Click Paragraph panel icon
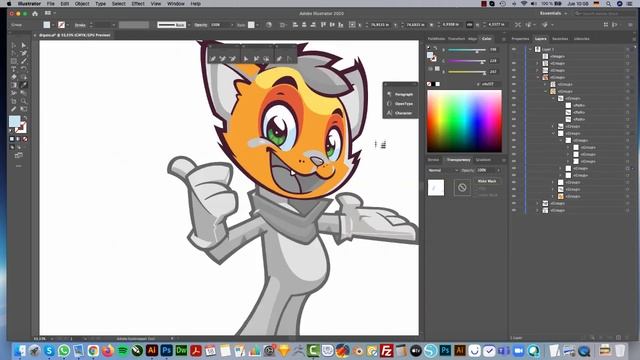This screenshot has height=360, width=640. coord(389,94)
